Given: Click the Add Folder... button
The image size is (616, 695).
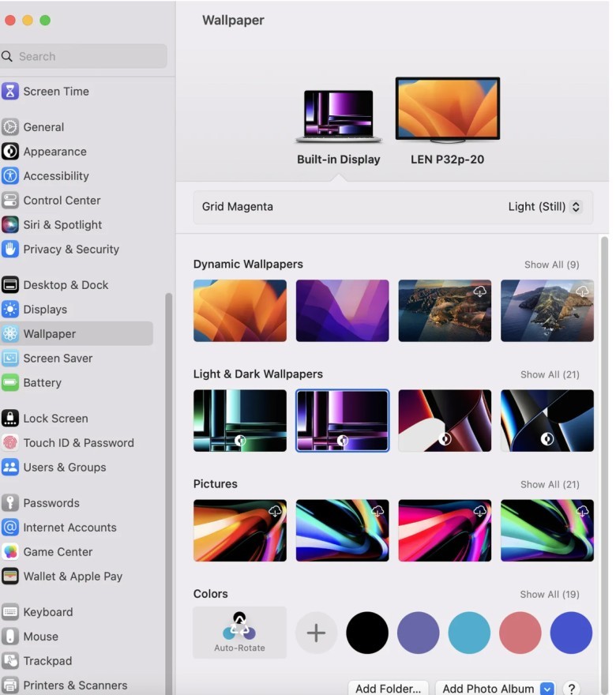Looking at the screenshot, I should coord(388,689).
